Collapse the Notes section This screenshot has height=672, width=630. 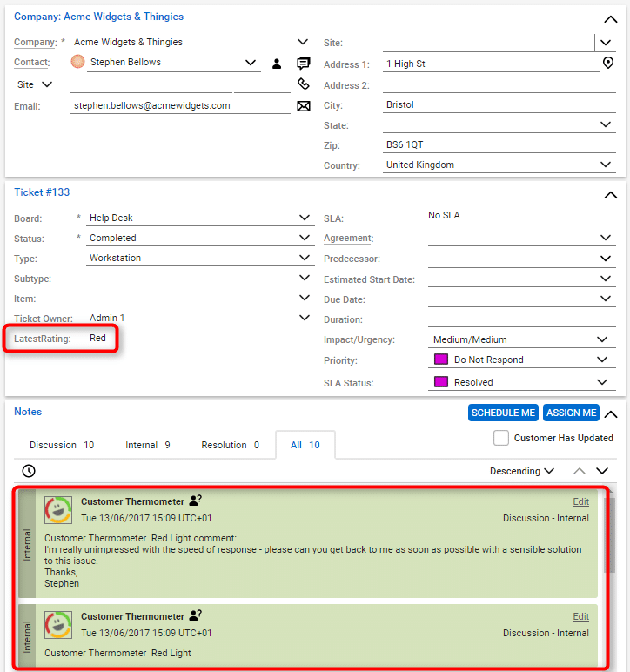click(x=610, y=414)
